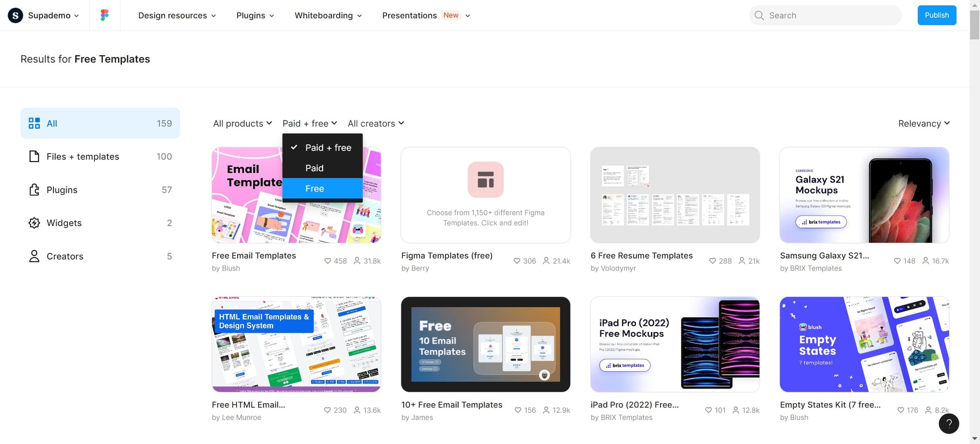
Task: Click the heart icon on Free Email Templates
Action: pyautogui.click(x=328, y=261)
